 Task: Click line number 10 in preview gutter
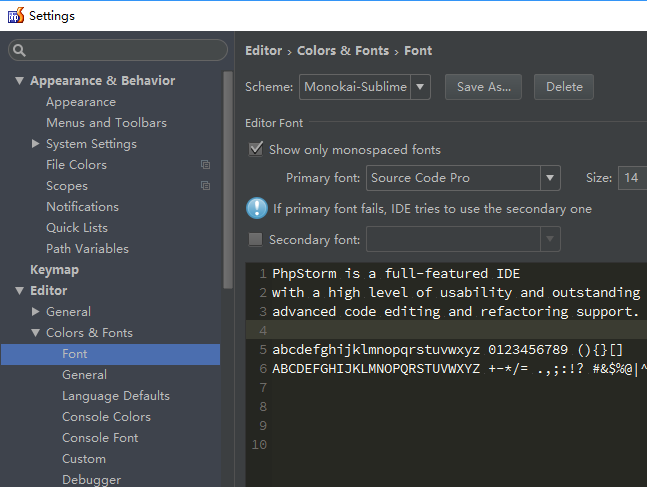click(260, 444)
